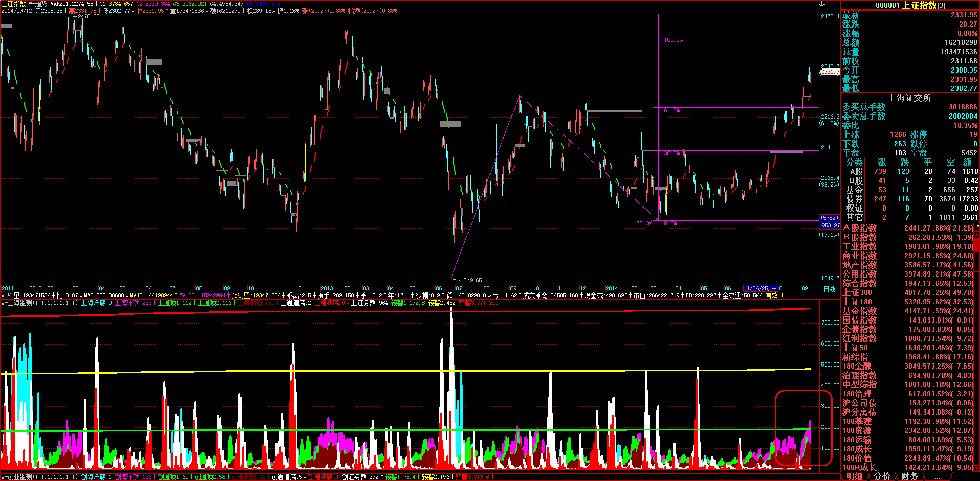Select 基金指数 in the index list

click(859, 311)
